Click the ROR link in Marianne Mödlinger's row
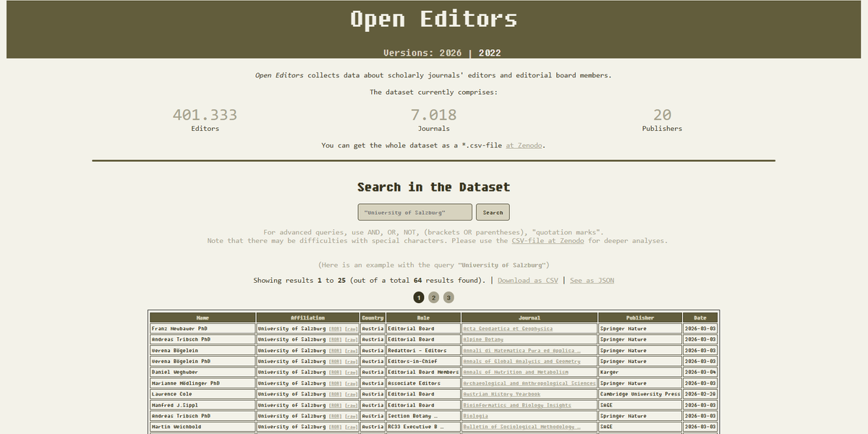Viewport: 868px width, 434px height. 336,383
